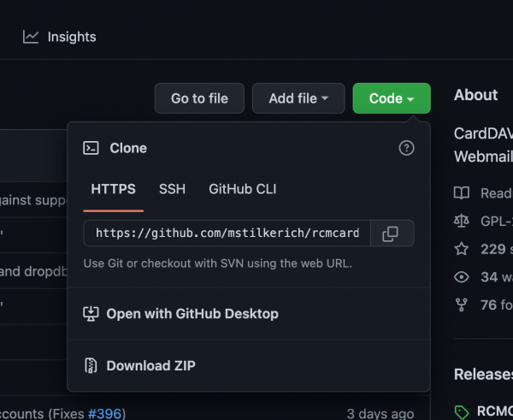Click the 34 watching count

(489, 277)
